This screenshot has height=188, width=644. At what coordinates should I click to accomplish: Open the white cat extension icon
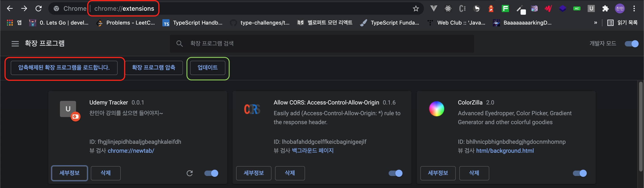(477, 8)
